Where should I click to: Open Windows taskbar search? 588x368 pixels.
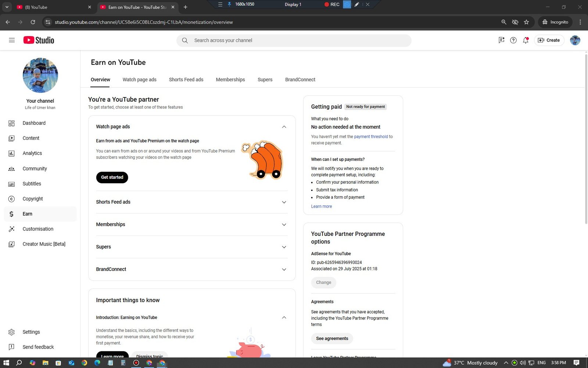click(19, 363)
